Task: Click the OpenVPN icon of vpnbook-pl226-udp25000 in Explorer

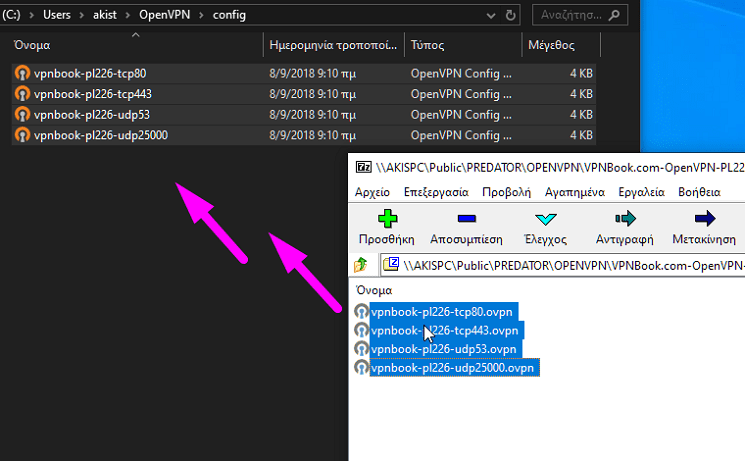Action: [x=22, y=135]
